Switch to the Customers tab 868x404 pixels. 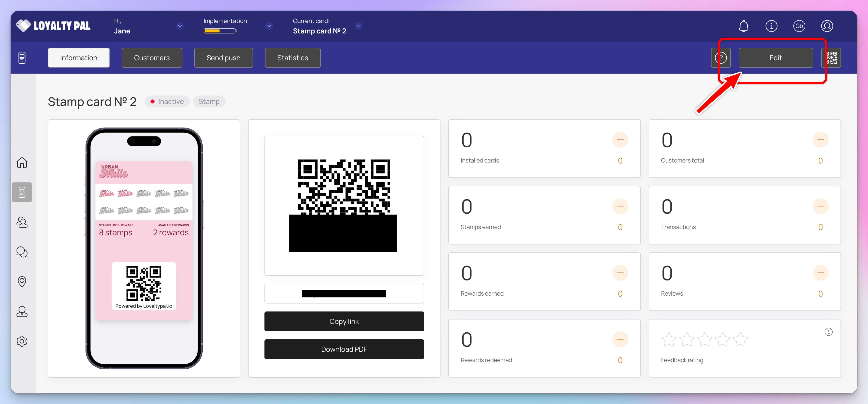(x=152, y=58)
